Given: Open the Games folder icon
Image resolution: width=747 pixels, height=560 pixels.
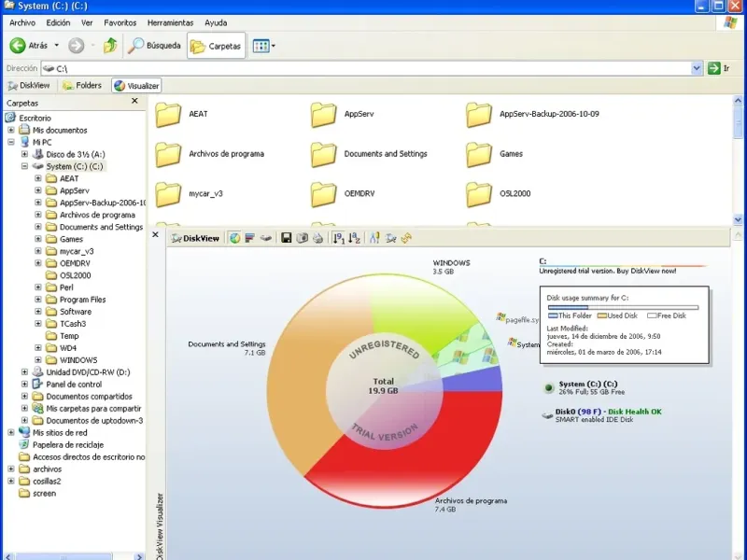Looking at the screenshot, I should tap(479, 154).
